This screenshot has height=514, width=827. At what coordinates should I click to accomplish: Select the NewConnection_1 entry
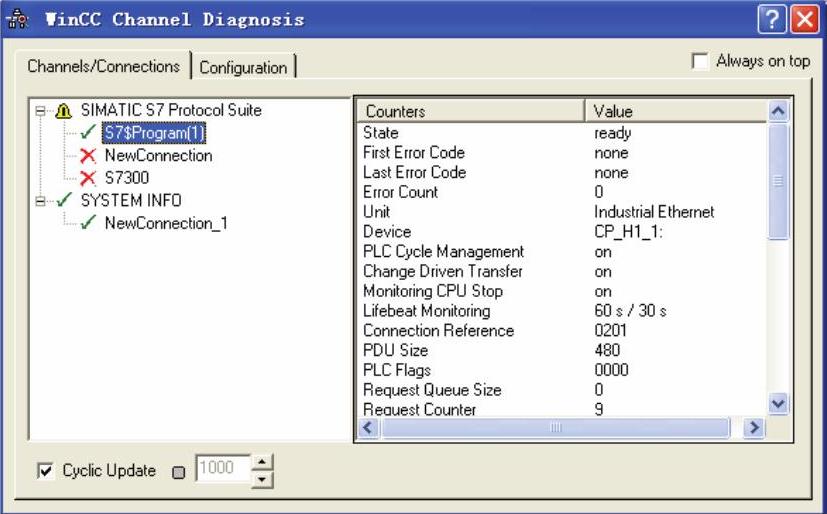pyautogui.click(x=166, y=223)
